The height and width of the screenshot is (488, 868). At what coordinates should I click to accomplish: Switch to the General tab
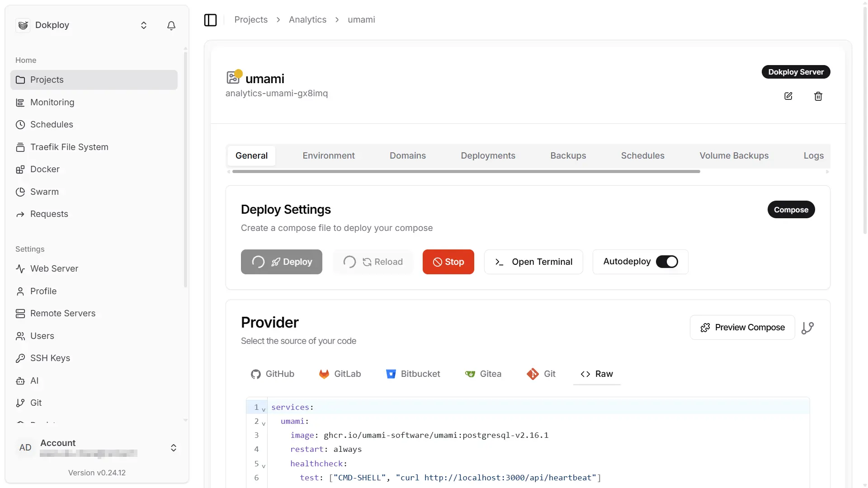[x=251, y=155]
